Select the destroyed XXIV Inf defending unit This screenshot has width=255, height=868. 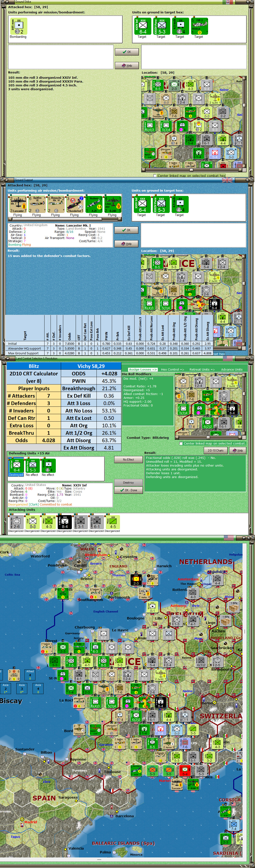click(x=16, y=466)
